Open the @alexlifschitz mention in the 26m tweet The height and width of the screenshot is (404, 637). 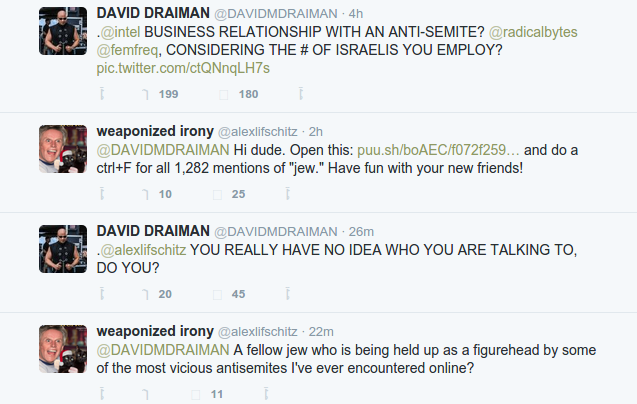143,250
